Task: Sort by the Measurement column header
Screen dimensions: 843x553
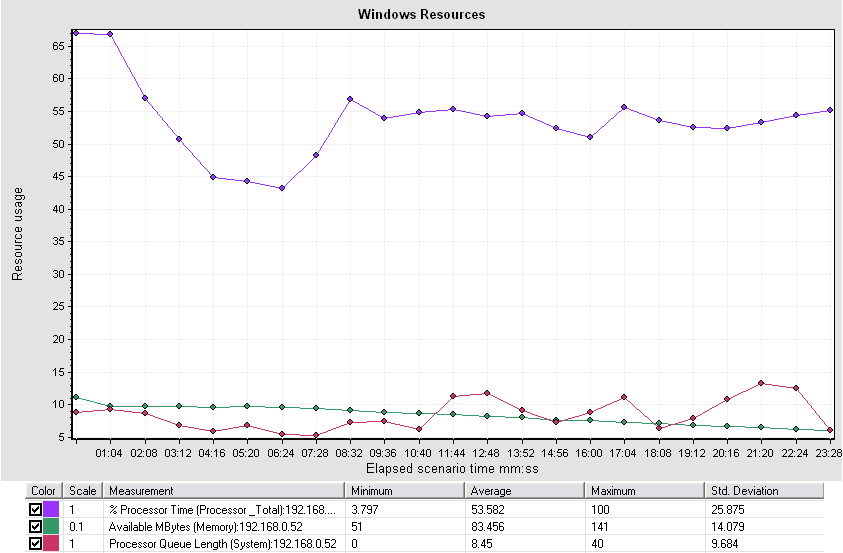Action: click(224, 491)
